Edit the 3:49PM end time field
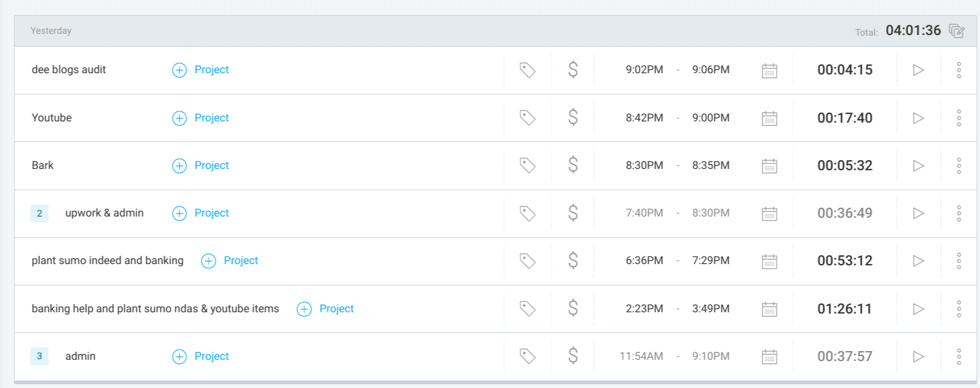980x388 pixels. pyautogui.click(x=710, y=309)
